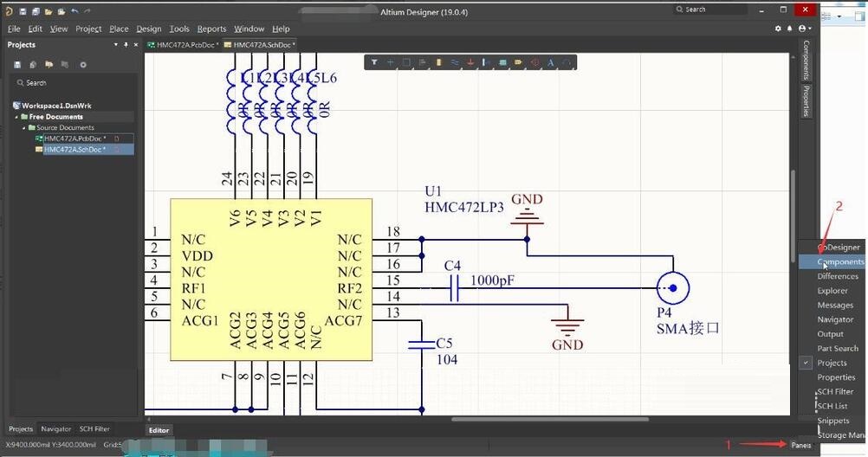Screen dimensions: 868x457
Task: Choose Components in the Panels list
Action: (832, 261)
